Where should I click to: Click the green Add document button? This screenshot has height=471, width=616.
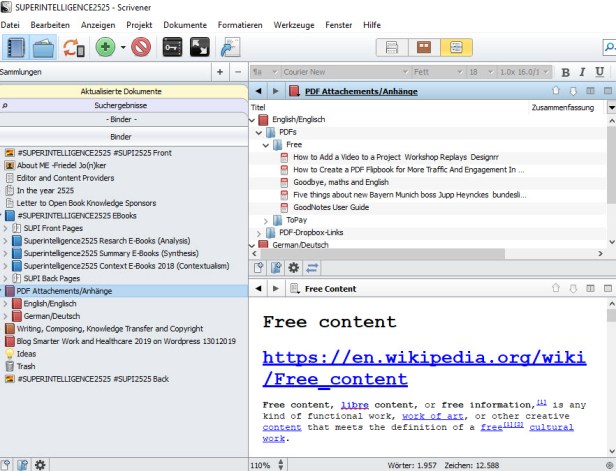(105, 47)
